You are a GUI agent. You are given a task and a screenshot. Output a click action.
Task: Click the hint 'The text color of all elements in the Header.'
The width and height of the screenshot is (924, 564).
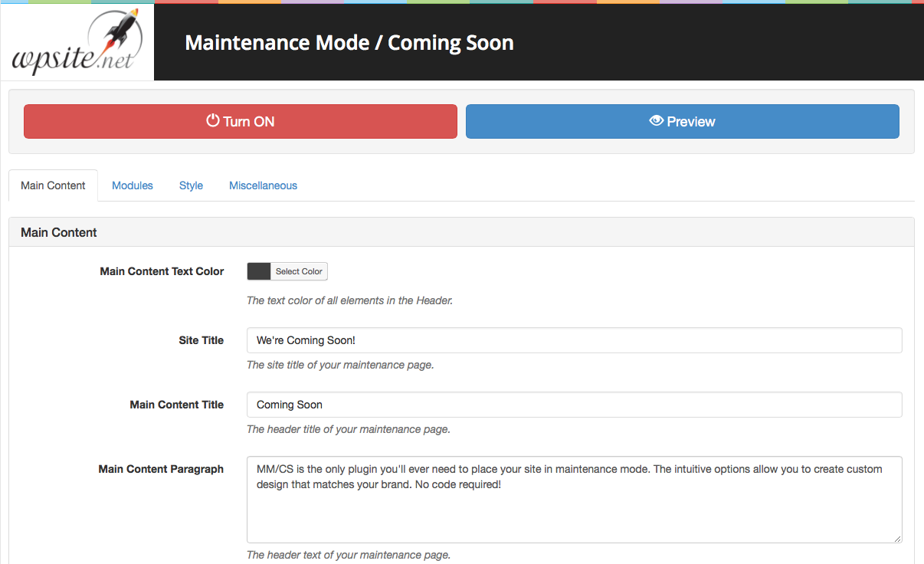tap(350, 300)
